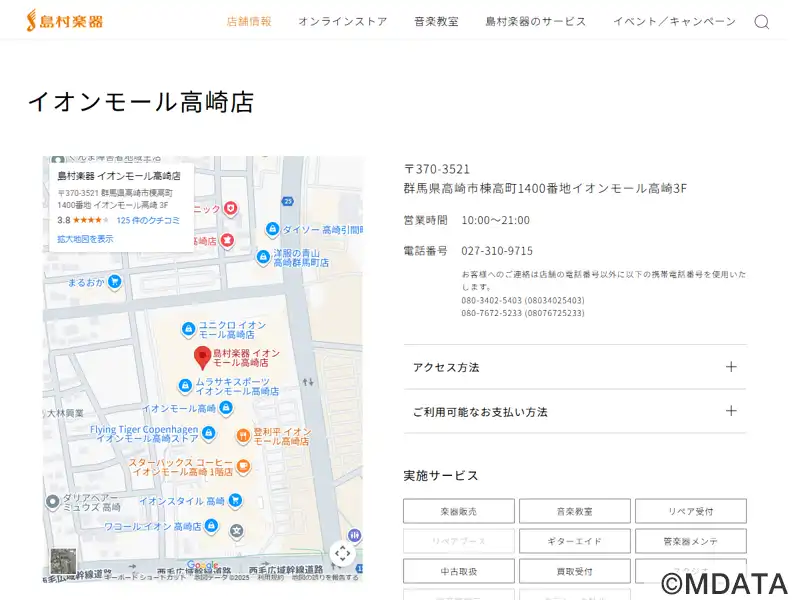The width and height of the screenshot is (800, 600).
Task: Click the red Shimamura Gakki map pin
Action: [x=201, y=357]
